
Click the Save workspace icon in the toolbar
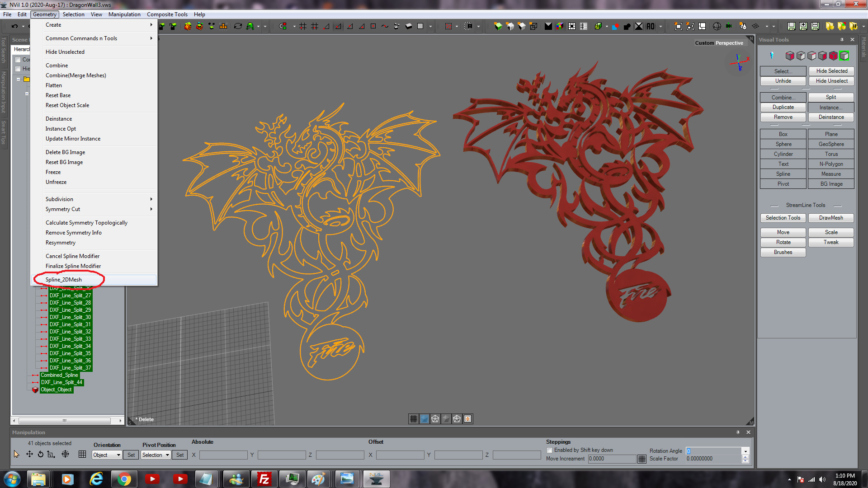point(793,26)
